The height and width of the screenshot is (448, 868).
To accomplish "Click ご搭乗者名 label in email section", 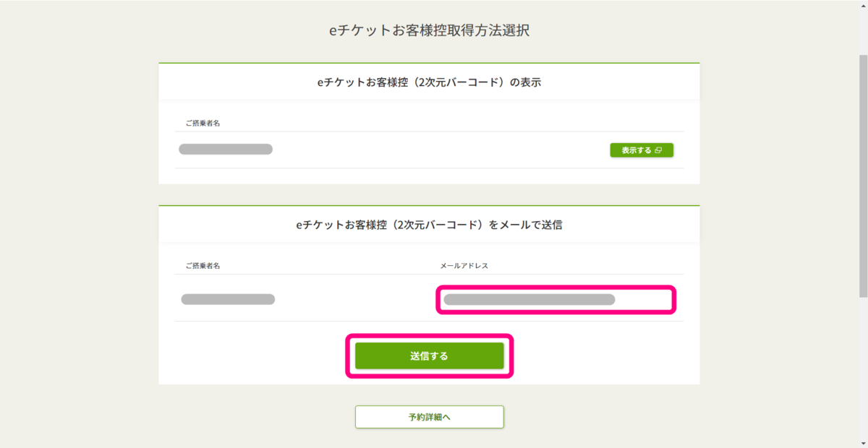I will click(x=203, y=266).
